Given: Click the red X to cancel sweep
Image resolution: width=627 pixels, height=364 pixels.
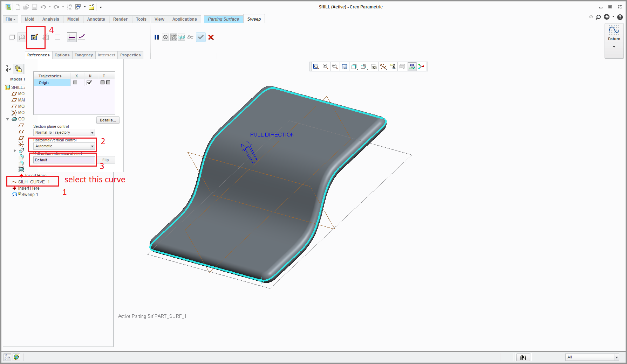Looking at the screenshot, I should point(211,37).
